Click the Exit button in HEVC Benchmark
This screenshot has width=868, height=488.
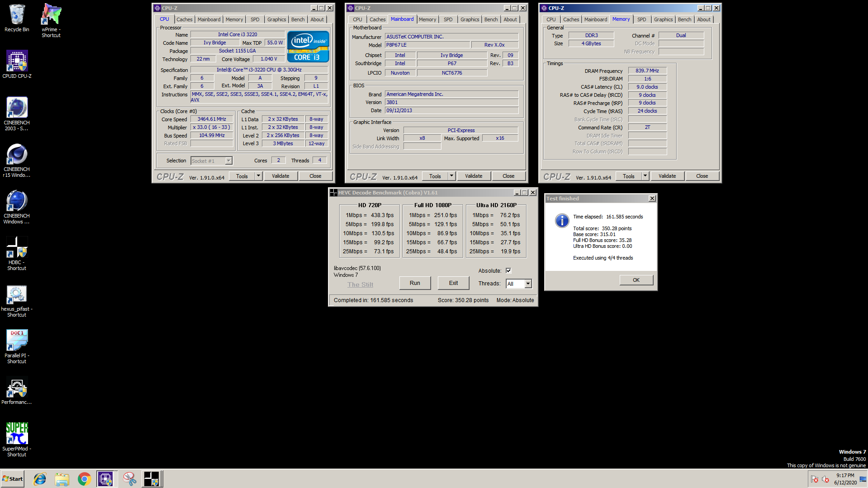[x=453, y=283]
